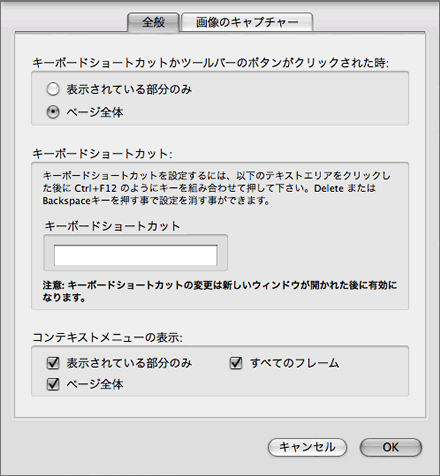Click the コンテキストメニューの表示: heading
This screenshot has width=440, height=476.
[107, 337]
